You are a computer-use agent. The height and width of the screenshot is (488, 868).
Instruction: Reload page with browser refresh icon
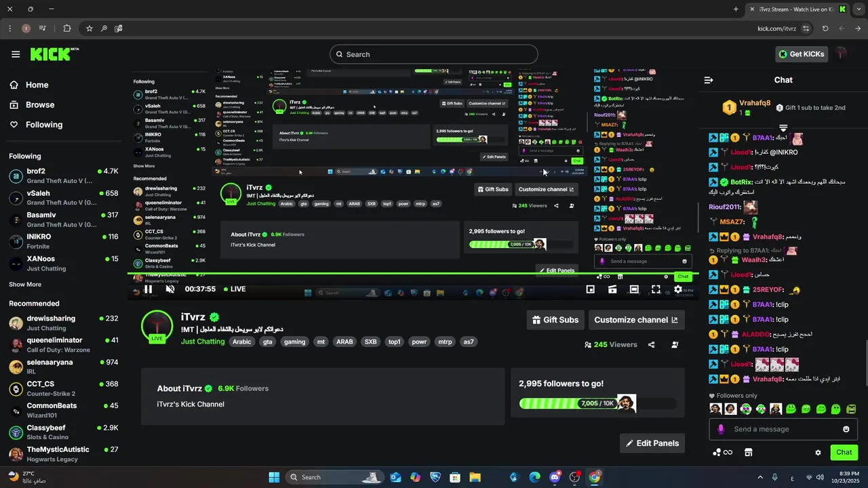(x=825, y=28)
